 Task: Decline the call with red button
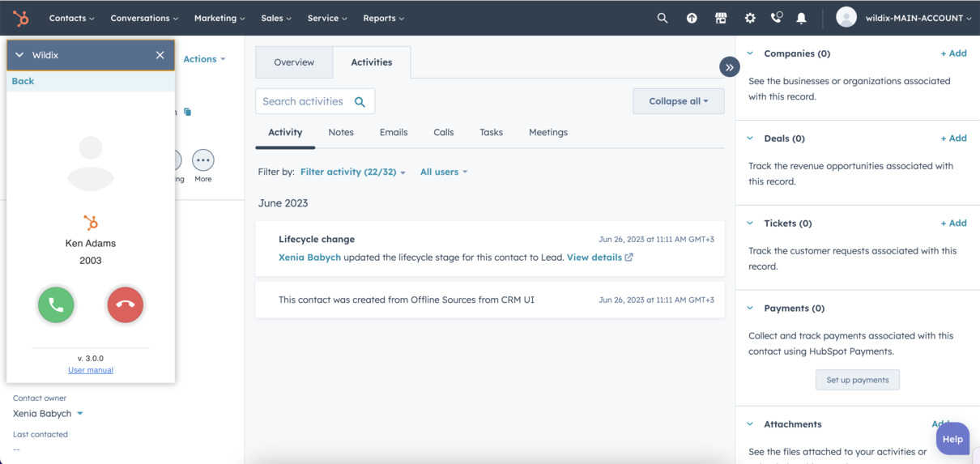125,305
